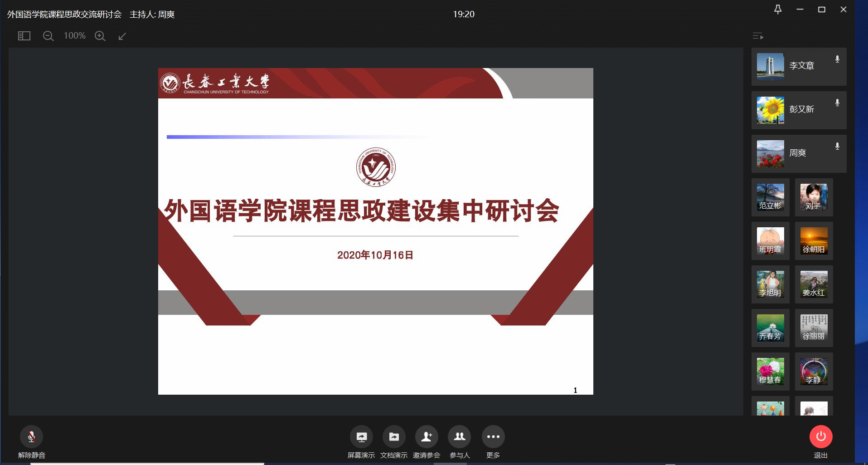868x465 pixels.
Task: Click the 徐朝阳 sunset avatar
Action: pyautogui.click(x=814, y=241)
